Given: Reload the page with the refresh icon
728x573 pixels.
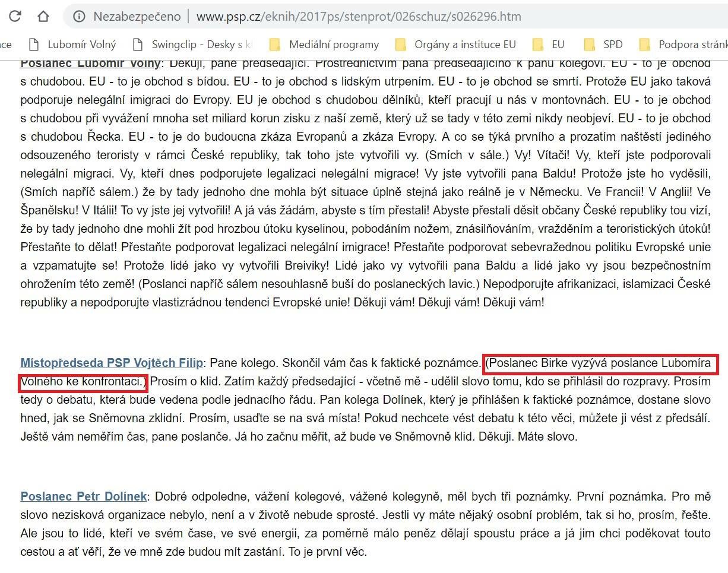Looking at the screenshot, I should click(15, 16).
